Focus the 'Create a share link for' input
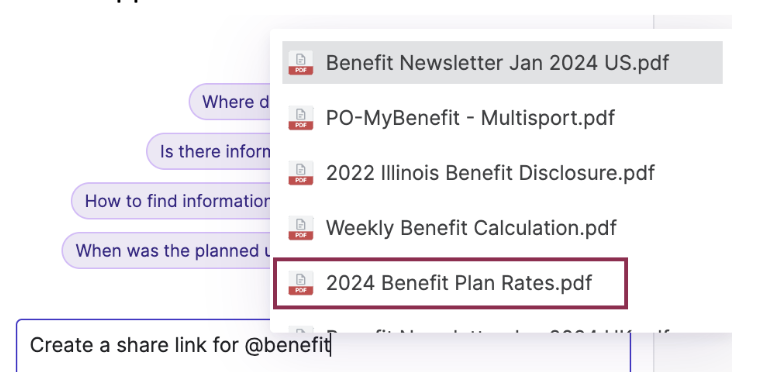Screen dimensions: 758x372 323,345
